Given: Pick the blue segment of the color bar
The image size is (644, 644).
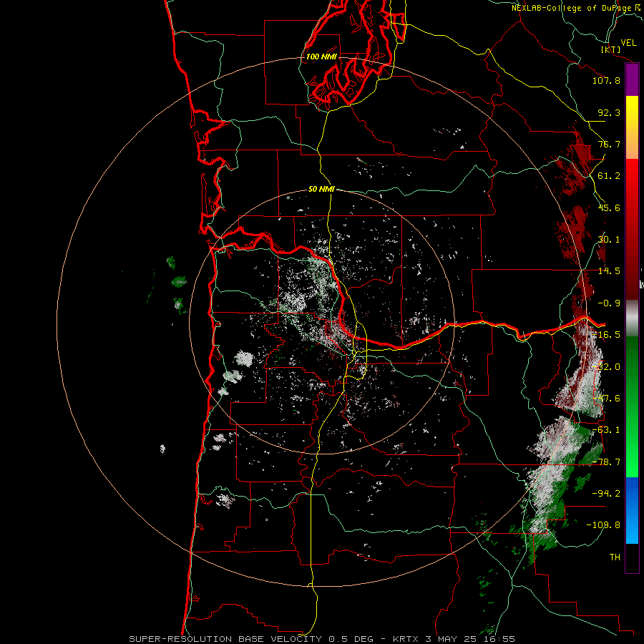Looking at the screenshot, I should pyautogui.click(x=632, y=510).
